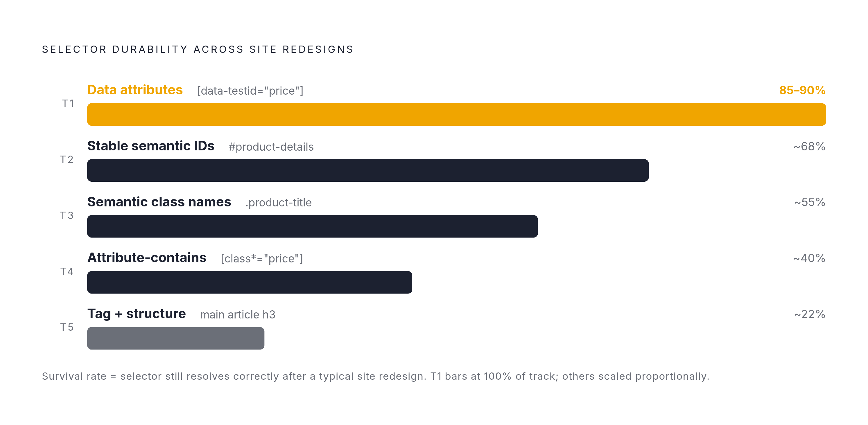
Task: Click the selector example [data-testid="price"]
Action: point(250,91)
